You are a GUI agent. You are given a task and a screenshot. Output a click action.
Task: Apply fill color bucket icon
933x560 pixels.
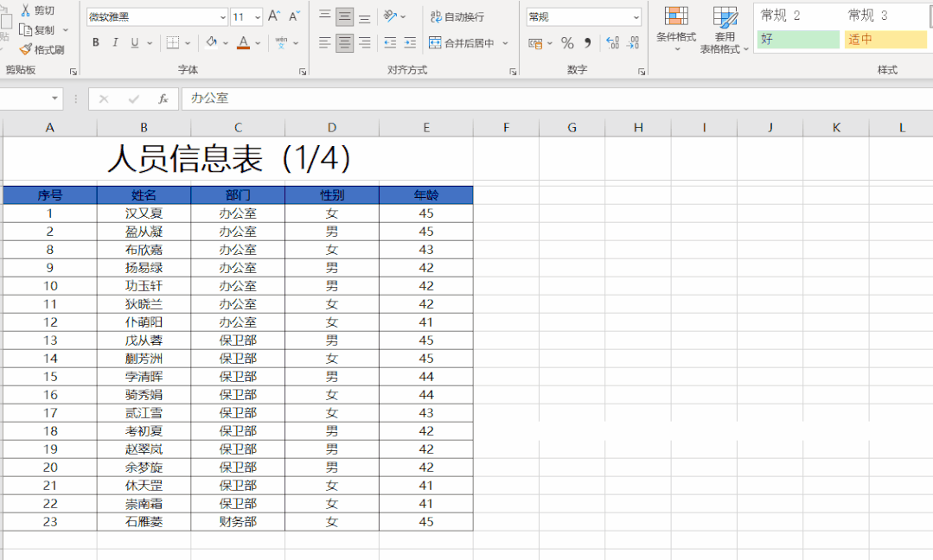[x=211, y=43]
